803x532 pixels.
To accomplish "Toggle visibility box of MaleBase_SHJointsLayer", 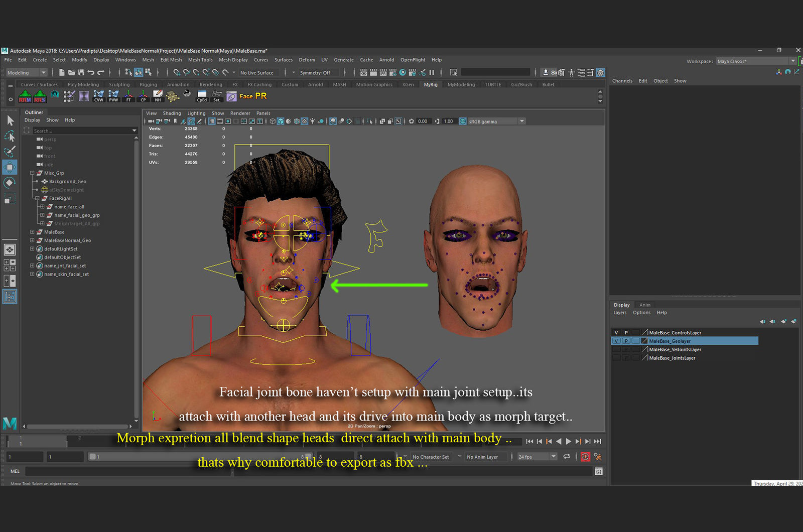I will click(616, 349).
